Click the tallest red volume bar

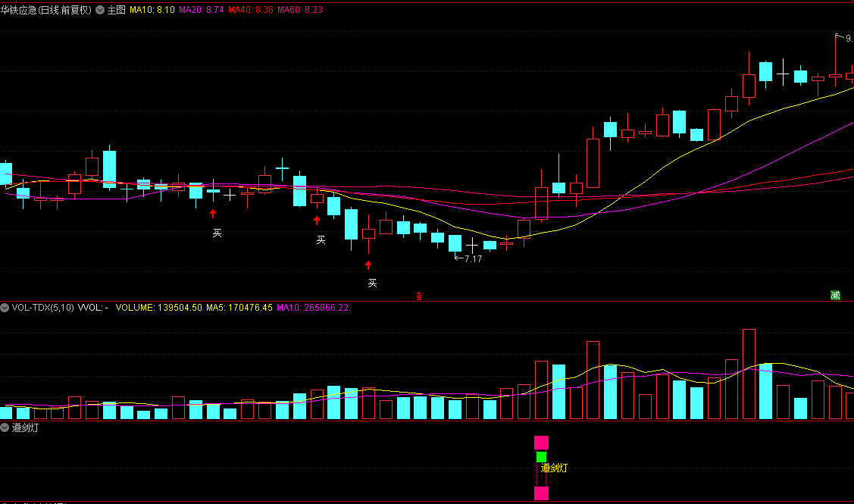pos(749,374)
